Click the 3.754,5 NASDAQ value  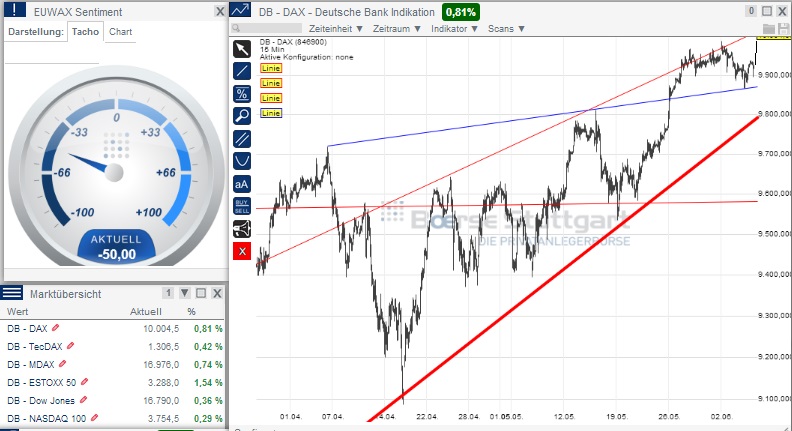click(164, 418)
